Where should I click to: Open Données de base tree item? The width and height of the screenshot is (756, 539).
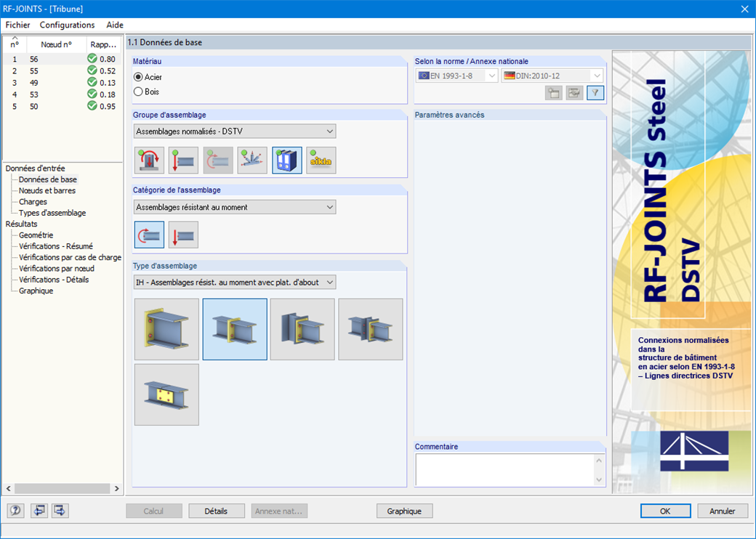(x=48, y=179)
